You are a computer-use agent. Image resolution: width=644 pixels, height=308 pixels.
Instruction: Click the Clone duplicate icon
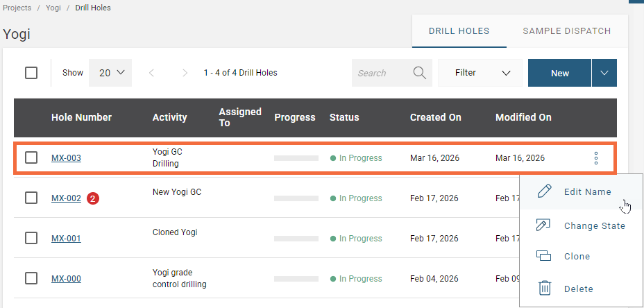point(544,256)
